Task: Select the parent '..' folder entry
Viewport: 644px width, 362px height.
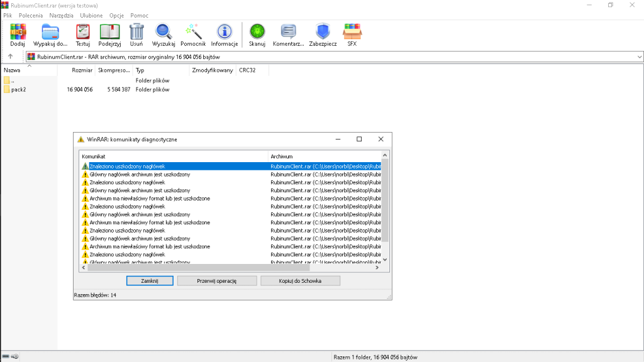Action: pyautogui.click(x=9, y=80)
